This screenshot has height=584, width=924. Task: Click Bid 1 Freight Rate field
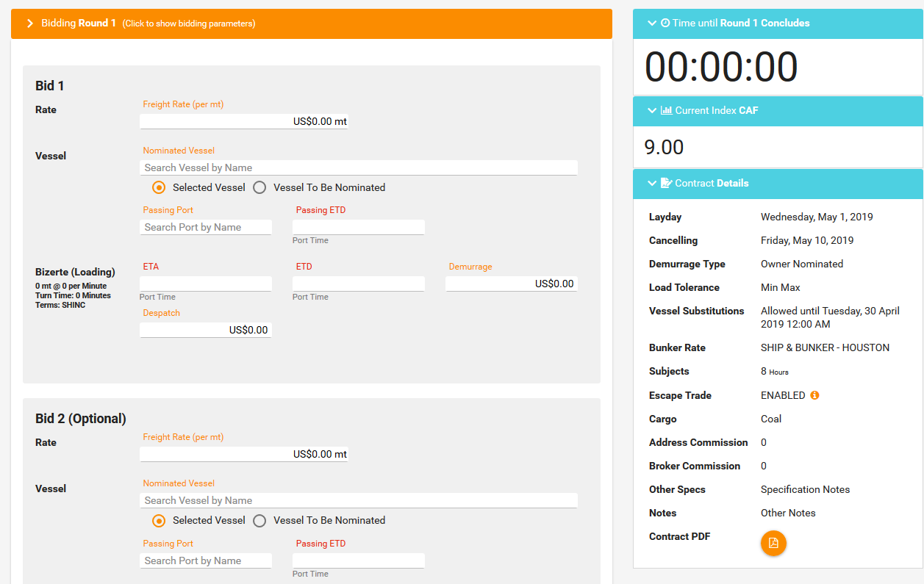[243, 121]
